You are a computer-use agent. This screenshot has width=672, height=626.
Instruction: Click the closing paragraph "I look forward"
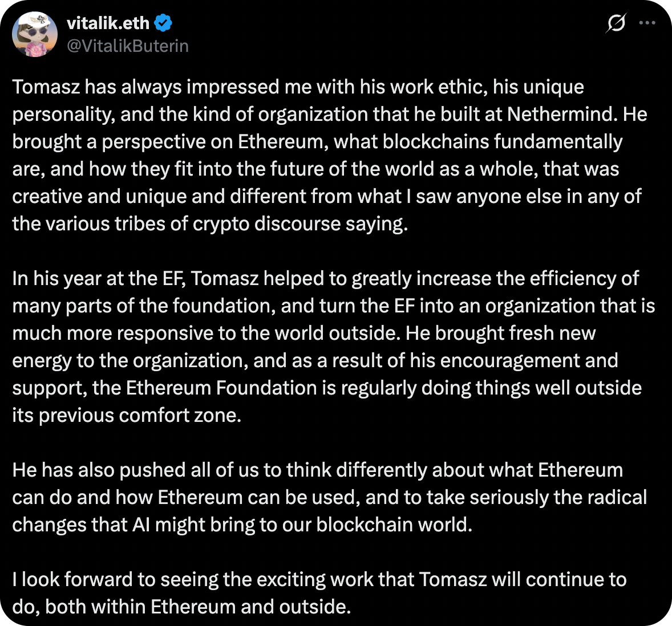319,593
